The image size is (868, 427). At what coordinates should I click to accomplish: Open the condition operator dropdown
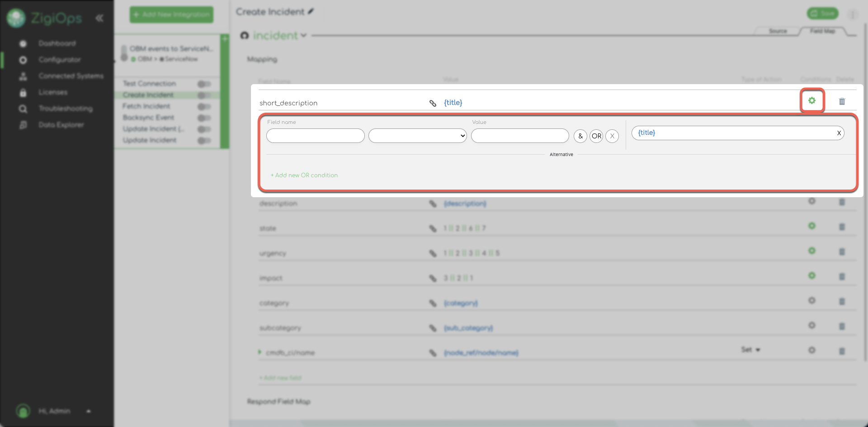tap(417, 136)
